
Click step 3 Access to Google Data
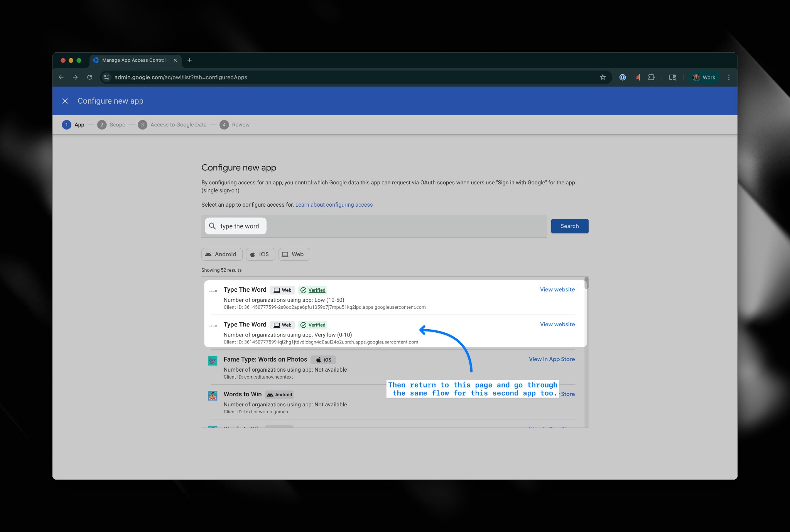[172, 125]
